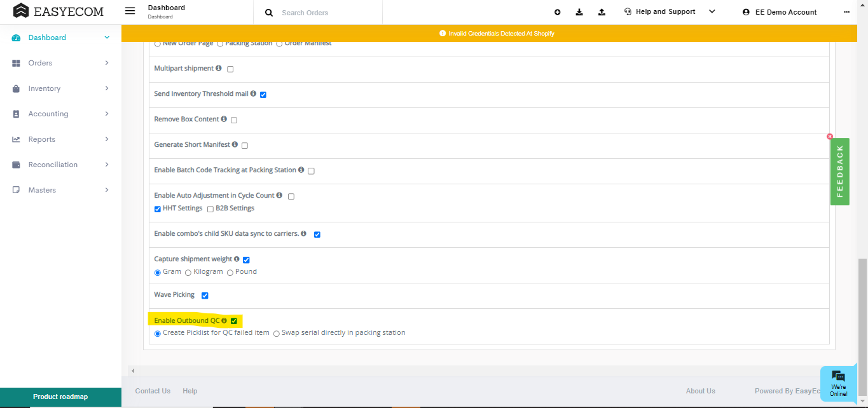868x408 pixels.
Task: Uncheck Send Inventory Threshold mail
Action: [263, 95]
